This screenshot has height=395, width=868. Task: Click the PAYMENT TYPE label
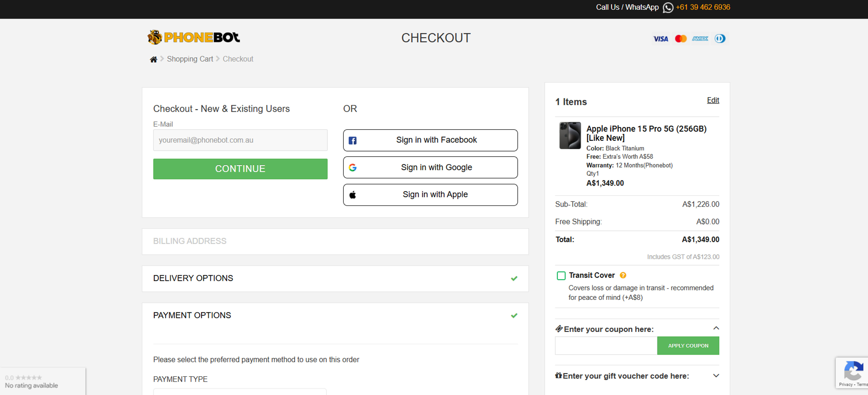click(180, 379)
